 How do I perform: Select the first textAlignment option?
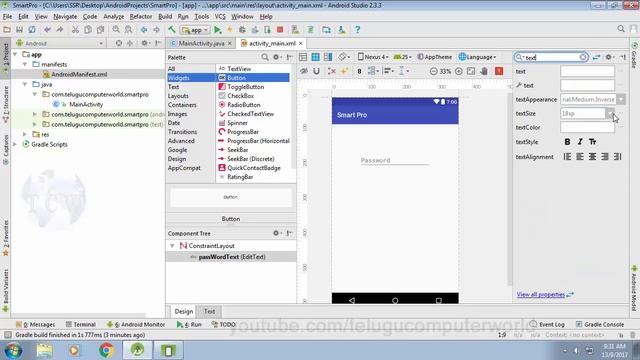[x=567, y=156]
